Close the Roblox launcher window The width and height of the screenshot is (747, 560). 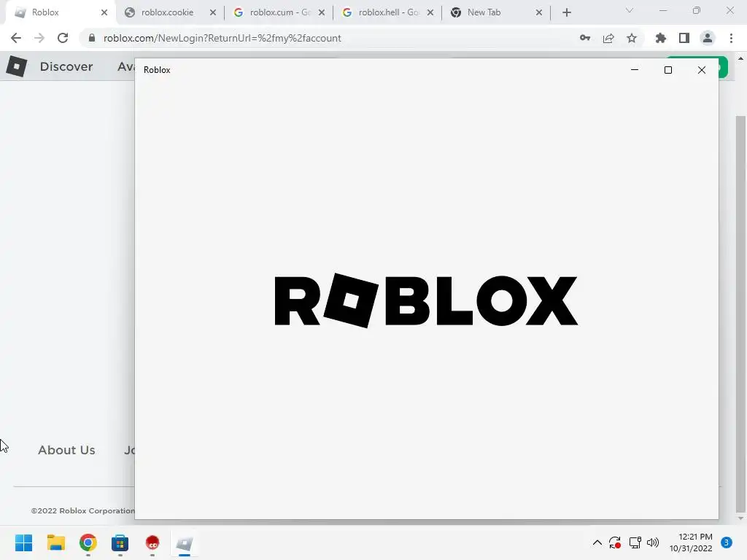[701, 70]
